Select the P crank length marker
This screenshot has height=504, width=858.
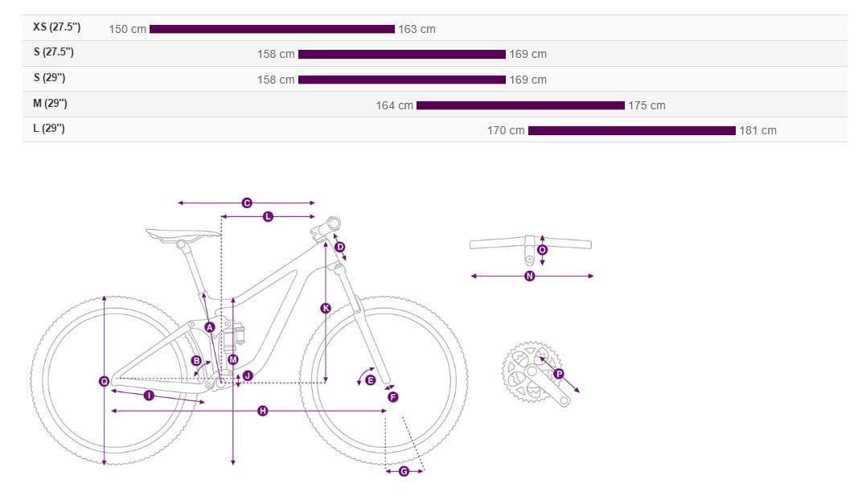559,373
